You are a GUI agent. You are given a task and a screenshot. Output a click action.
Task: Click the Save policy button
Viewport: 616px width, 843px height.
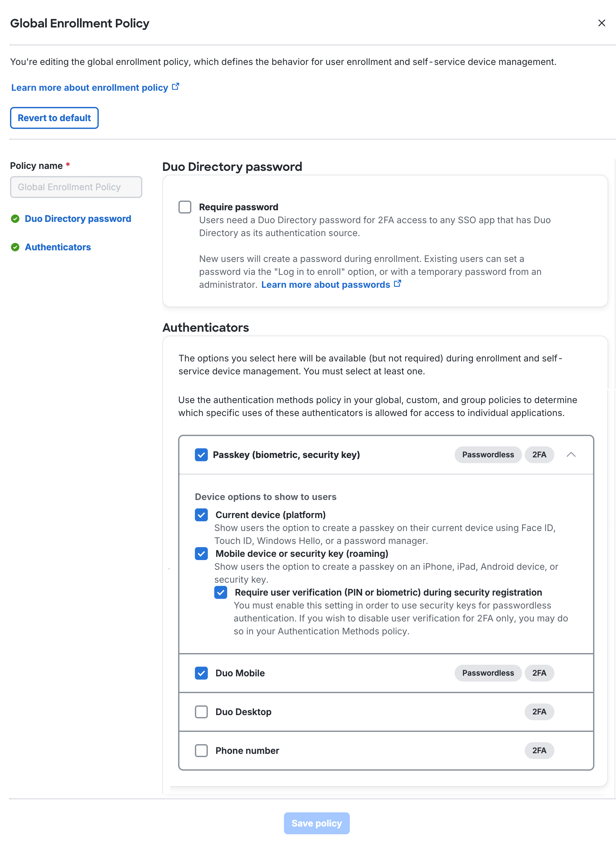317,823
